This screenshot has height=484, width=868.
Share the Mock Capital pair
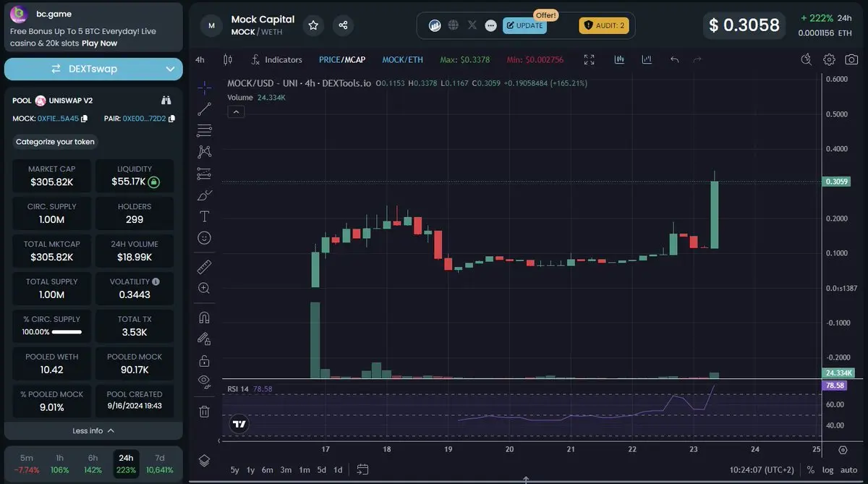[x=343, y=25]
